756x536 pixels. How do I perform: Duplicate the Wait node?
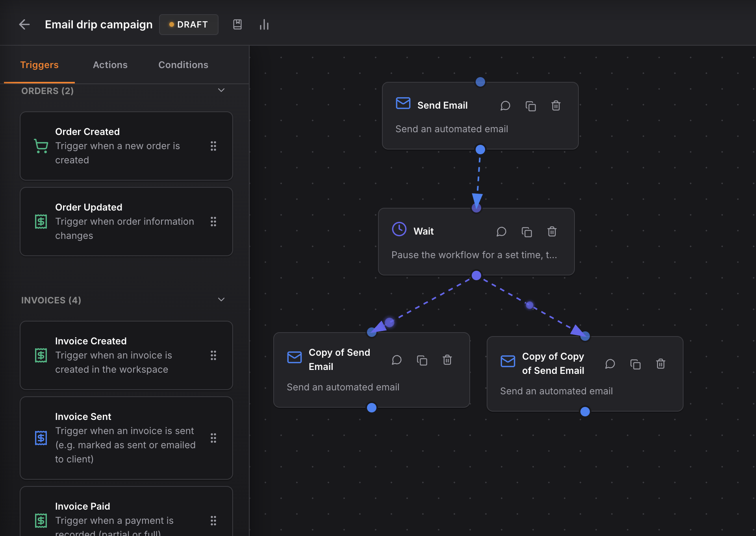click(527, 231)
